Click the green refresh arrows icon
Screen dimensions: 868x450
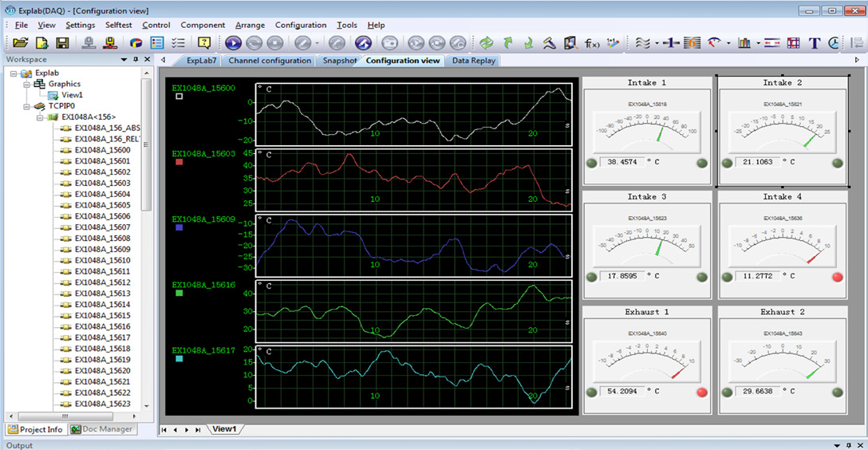pyautogui.click(x=486, y=43)
